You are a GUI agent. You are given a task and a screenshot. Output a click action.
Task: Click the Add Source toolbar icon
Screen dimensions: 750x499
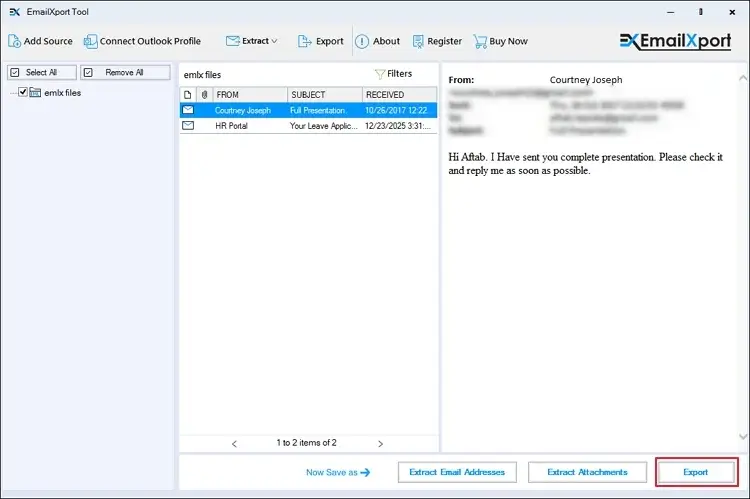point(14,42)
